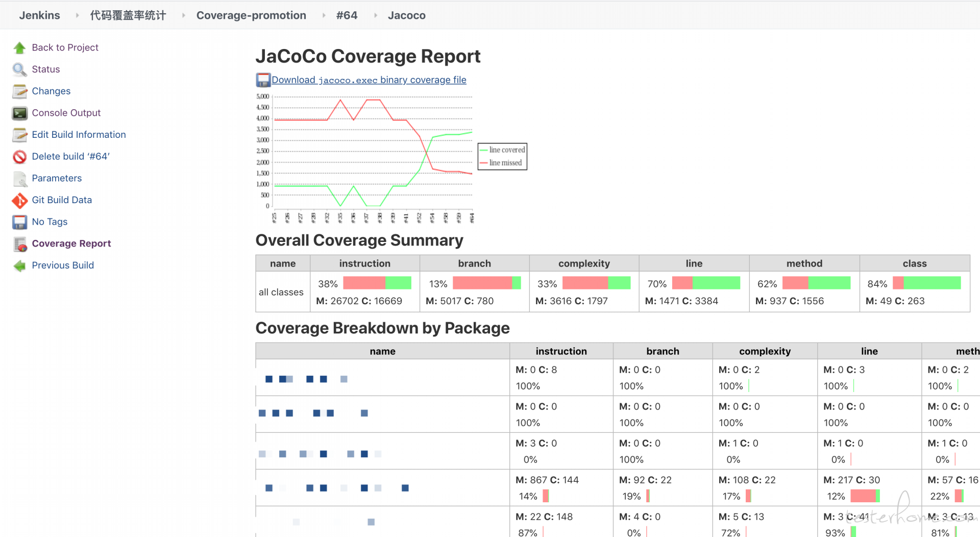Image resolution: width=980 pixels, height=537 pixels.
Task: Click Jenkins breadcrumb
Action: tap(39, 15)
